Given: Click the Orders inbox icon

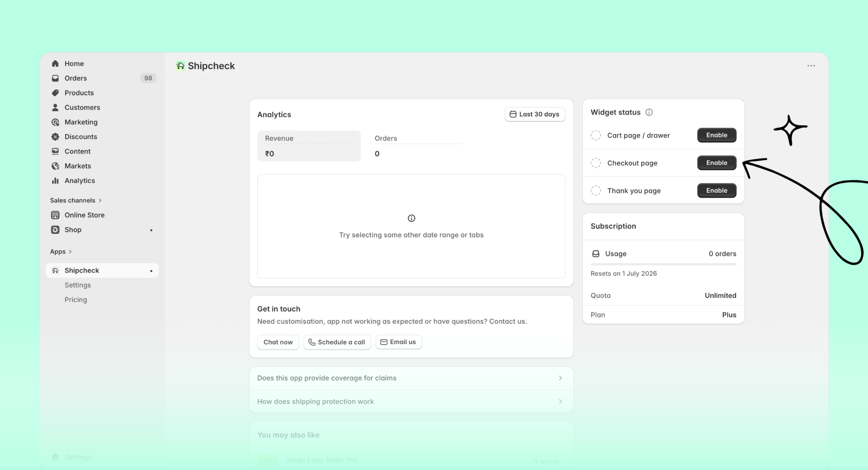Looking at the screenshot, I should (x=55, y=78).
